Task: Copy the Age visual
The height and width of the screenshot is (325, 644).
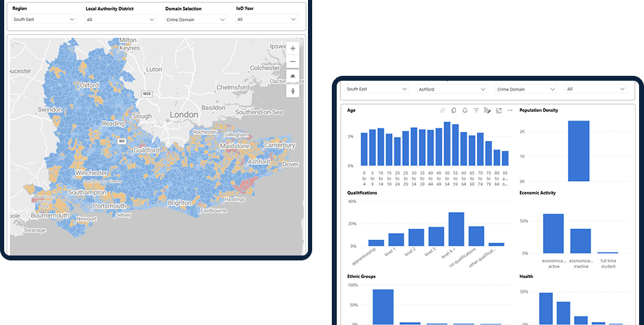Action: click(454, 110)
